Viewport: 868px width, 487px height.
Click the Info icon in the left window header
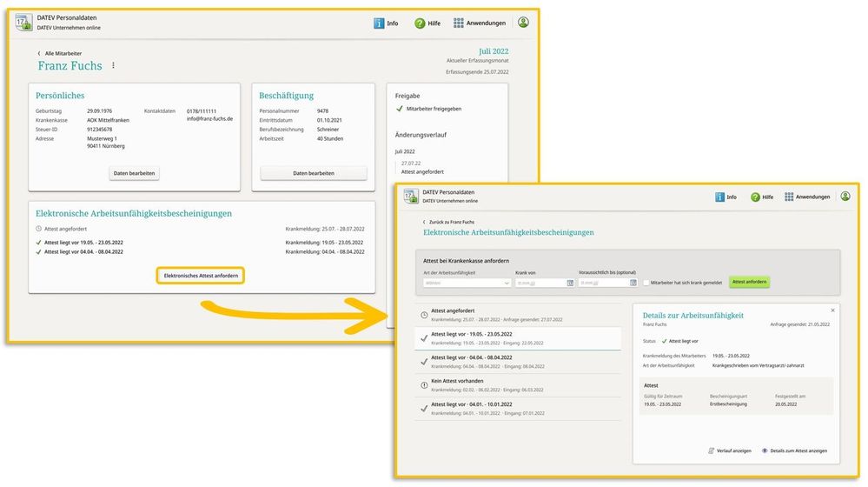coord(379,23)
